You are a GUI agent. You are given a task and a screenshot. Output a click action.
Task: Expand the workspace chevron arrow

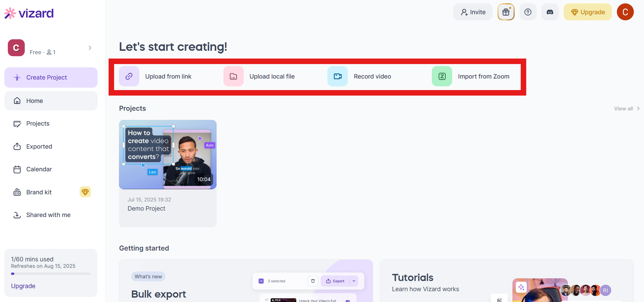point(90,48)
